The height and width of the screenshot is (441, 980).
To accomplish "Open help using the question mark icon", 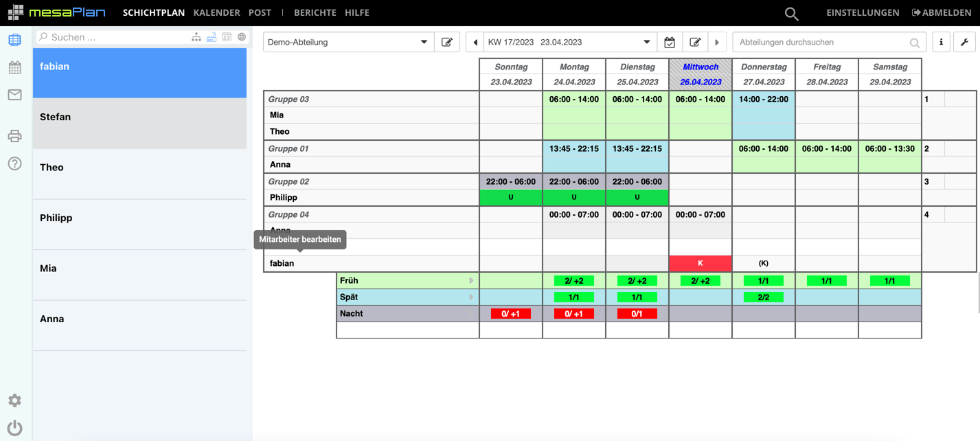I will [15, 163].
